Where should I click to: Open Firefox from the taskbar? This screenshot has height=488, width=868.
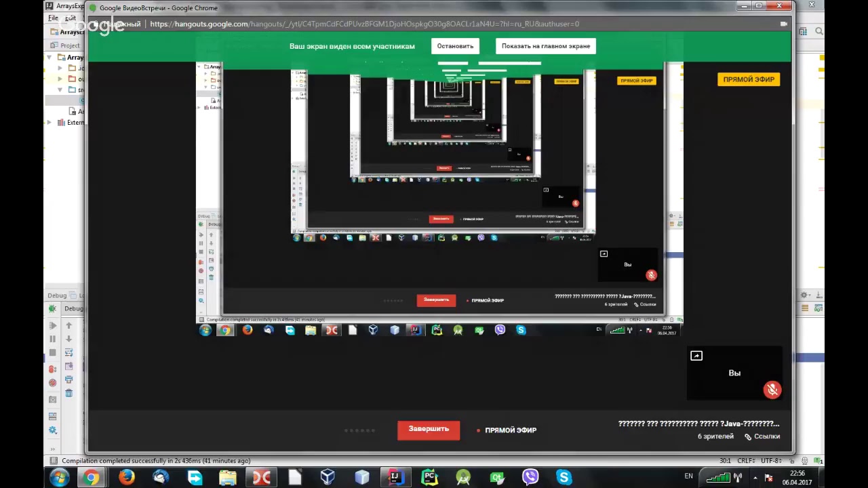[127, 478]
